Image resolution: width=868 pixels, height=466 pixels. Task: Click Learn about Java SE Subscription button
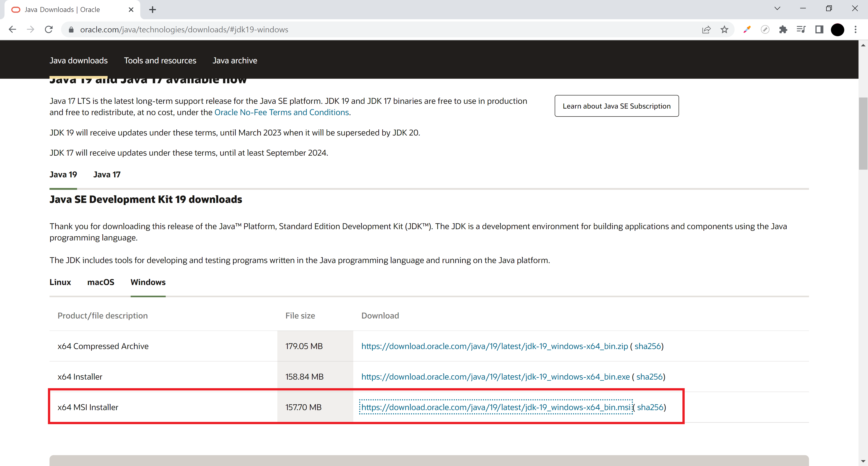pos(616,106)
